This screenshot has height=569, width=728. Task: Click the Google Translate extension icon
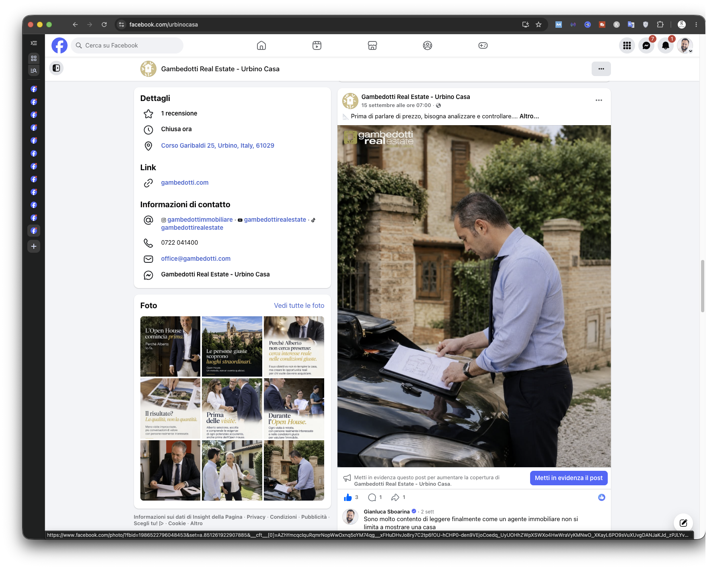tap(631, 25)
